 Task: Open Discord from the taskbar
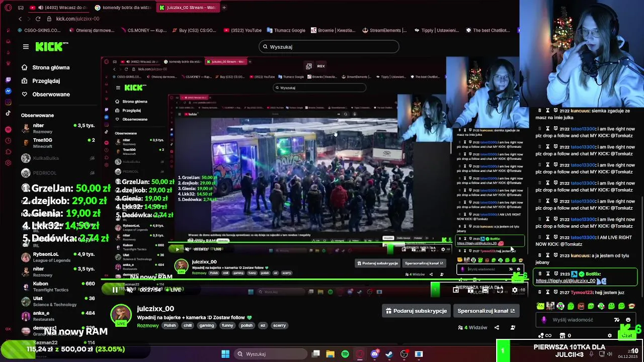(374, 354)
